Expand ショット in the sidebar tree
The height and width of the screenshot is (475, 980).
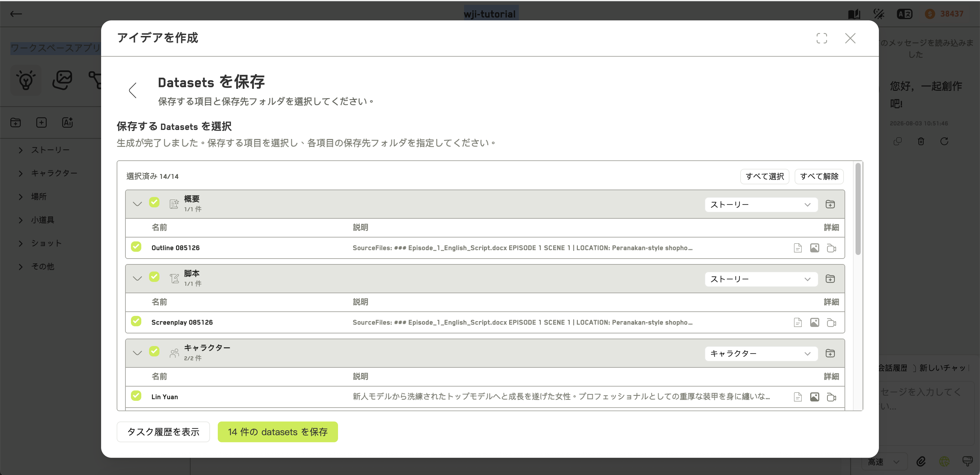20,243
